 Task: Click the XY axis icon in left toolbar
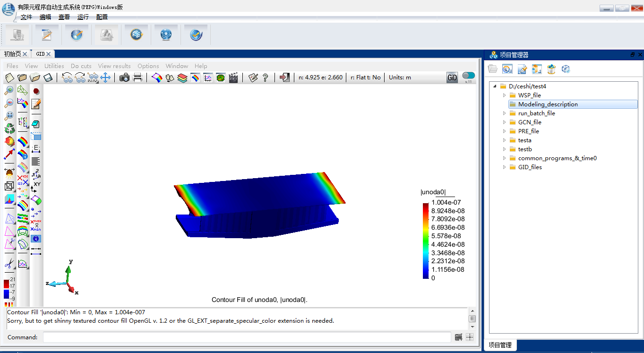(x=36, y=187)
